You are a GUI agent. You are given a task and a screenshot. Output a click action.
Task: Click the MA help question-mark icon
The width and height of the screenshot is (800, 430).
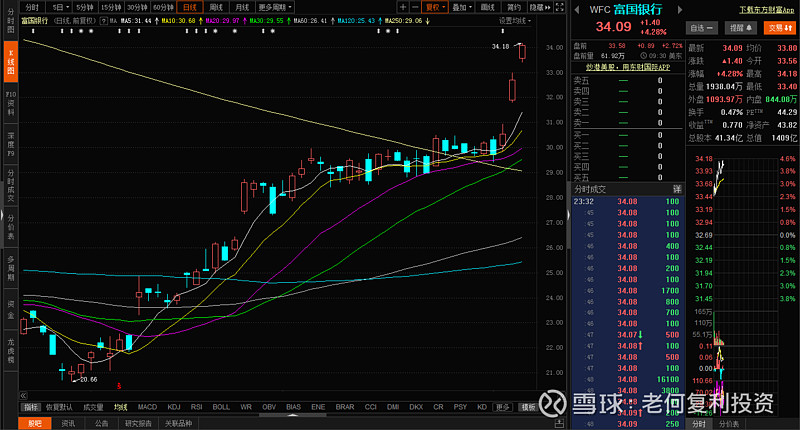pyautogui.click(x=104, y=21)
